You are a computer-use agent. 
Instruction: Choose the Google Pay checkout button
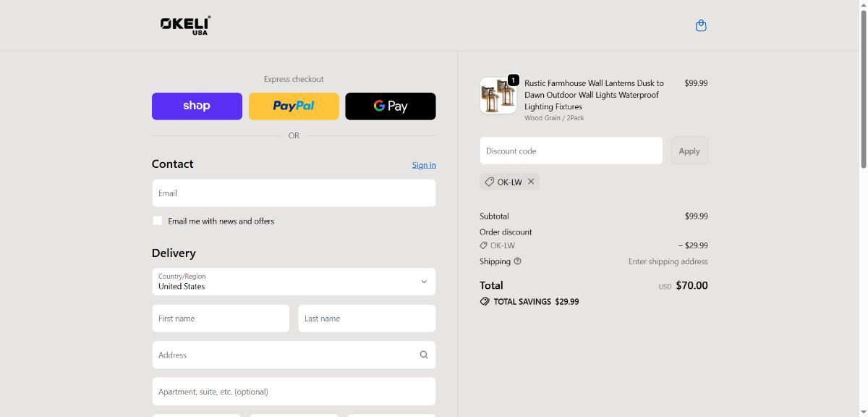391,106
